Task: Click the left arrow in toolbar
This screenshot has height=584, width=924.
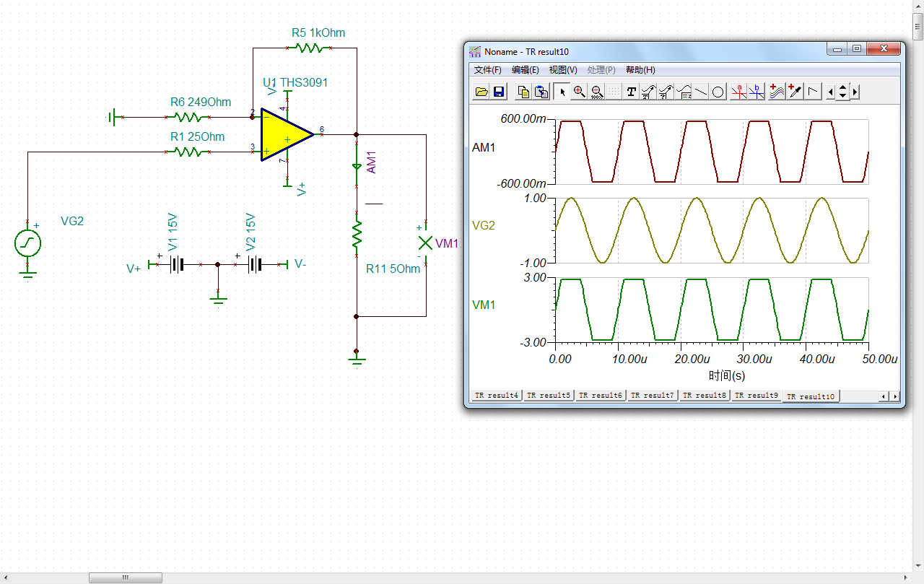Action: tap(830, 92)
